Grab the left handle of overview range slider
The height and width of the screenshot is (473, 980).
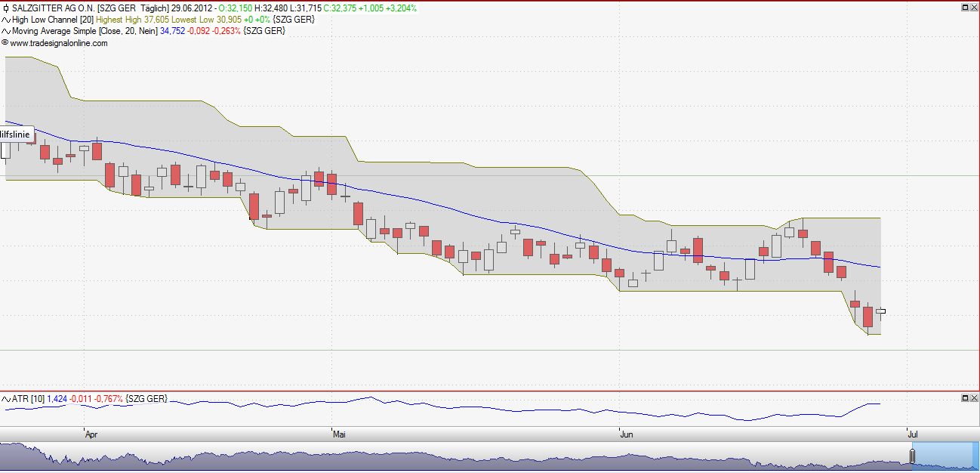point(912,456)
